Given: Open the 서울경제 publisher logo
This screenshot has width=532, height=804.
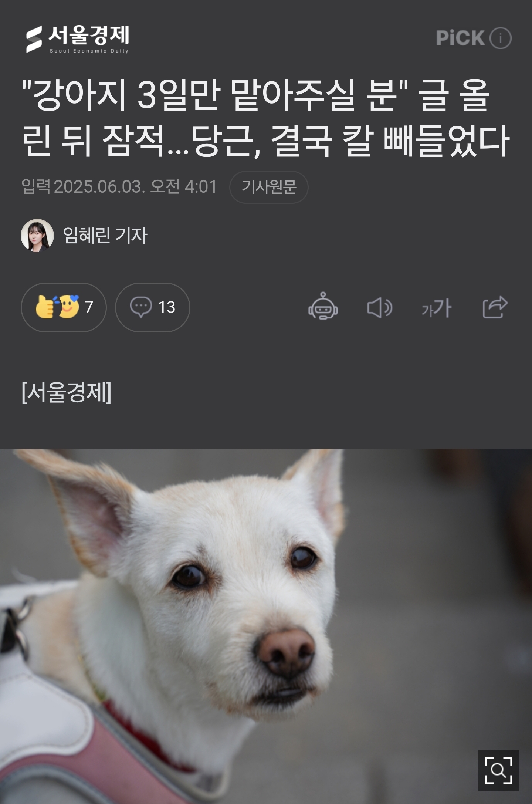Looking at the screenshot, I should [x=77, y=39].
